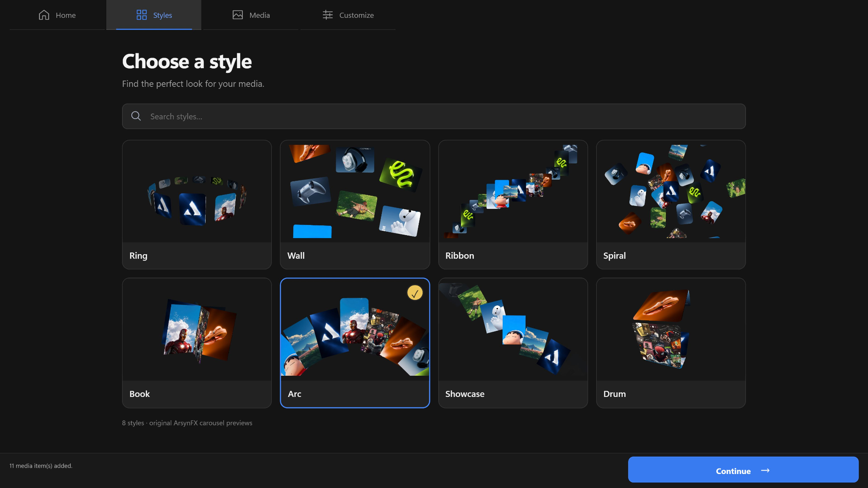Click the Showcase card label
Screen dimensions: 868x488
pos(465,394)
